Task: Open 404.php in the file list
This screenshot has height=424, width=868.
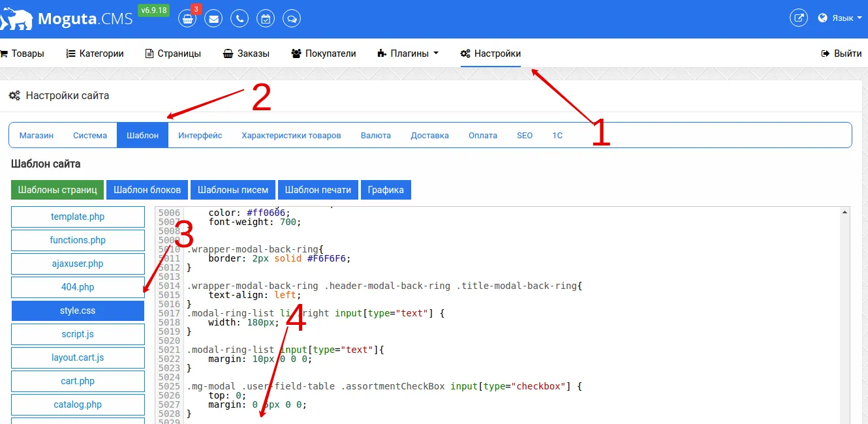Action: click(78, 287)
